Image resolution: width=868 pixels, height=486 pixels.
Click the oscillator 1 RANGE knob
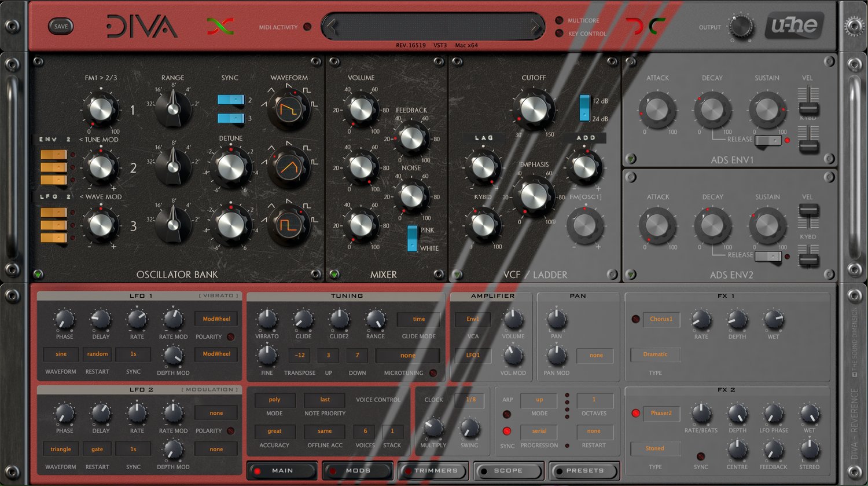[x=172, y=108]
